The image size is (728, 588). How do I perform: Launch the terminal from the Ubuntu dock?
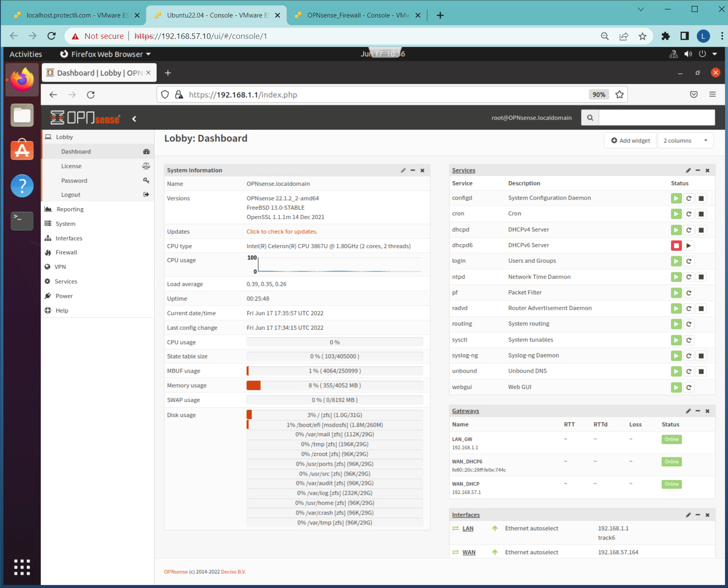[x=22, y=221]
